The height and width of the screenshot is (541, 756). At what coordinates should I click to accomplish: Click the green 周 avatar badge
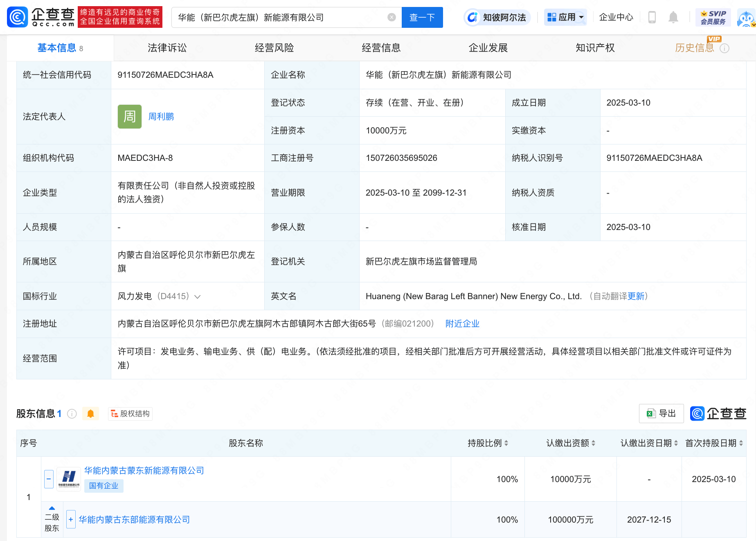[x=130, y=117]
